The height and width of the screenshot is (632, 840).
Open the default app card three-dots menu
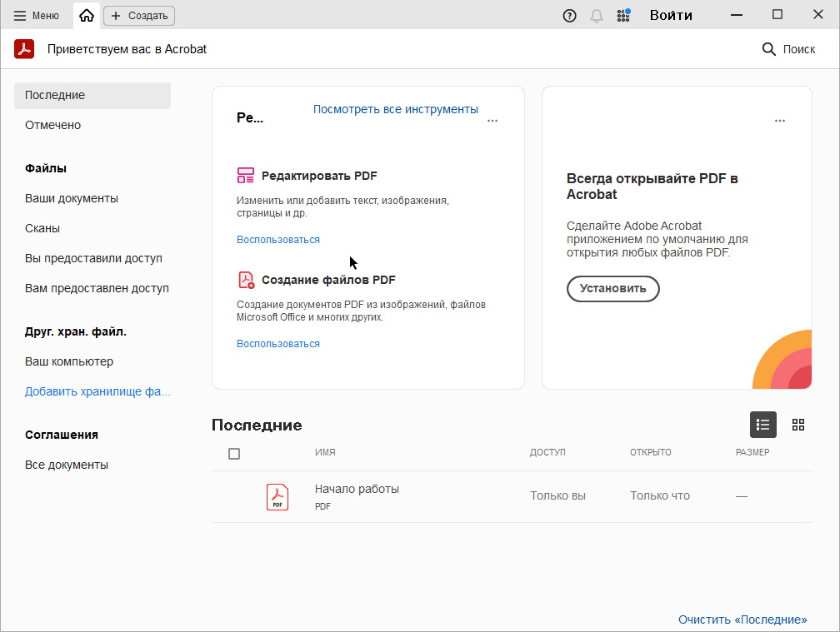tap(780, 121)
